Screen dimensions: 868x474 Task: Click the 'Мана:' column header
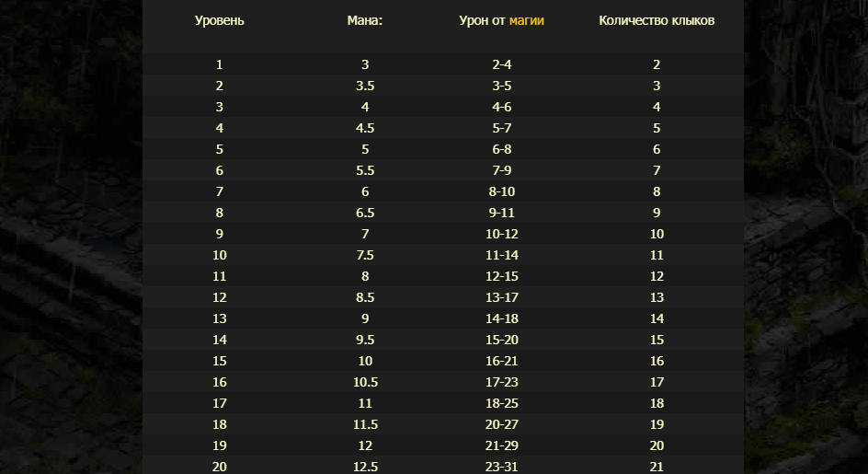tap(365, 20)
